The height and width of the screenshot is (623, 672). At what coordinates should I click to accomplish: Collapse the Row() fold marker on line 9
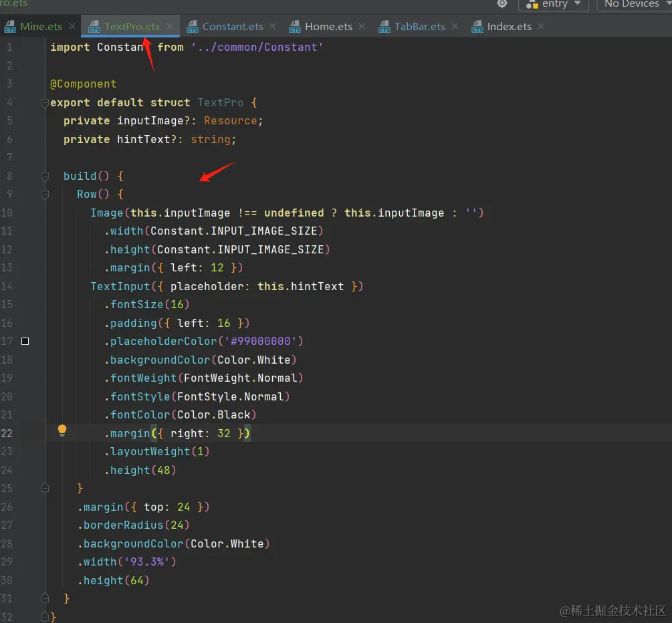pyautogui.click(x=45, y=195)
